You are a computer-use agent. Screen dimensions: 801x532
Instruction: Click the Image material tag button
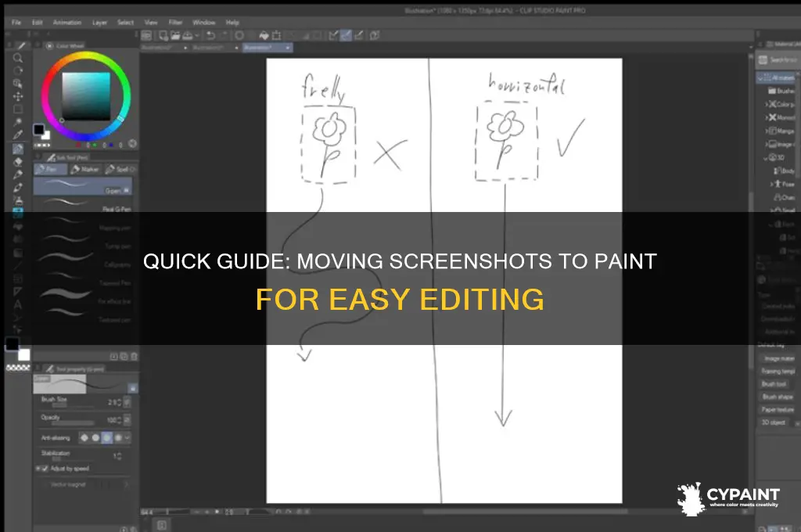(778, 359)
